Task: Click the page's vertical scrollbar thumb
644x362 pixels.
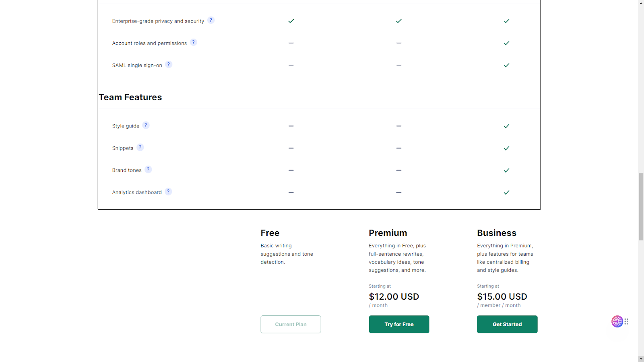Action: pyautogui.click(x=641, y=207)
